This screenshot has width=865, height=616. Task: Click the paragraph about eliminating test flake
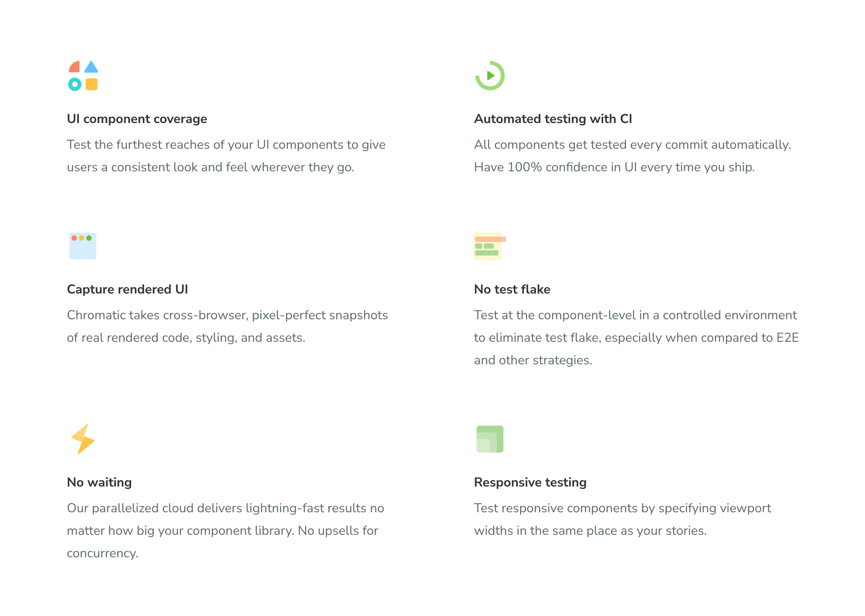click(x=636, y=338)
